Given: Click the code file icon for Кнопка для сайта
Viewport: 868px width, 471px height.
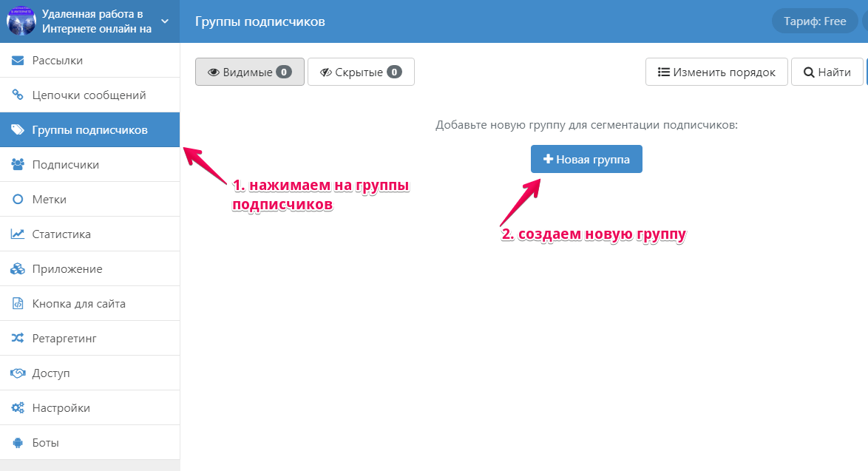Looking at the screenshot, I should [x=18, y=304].
